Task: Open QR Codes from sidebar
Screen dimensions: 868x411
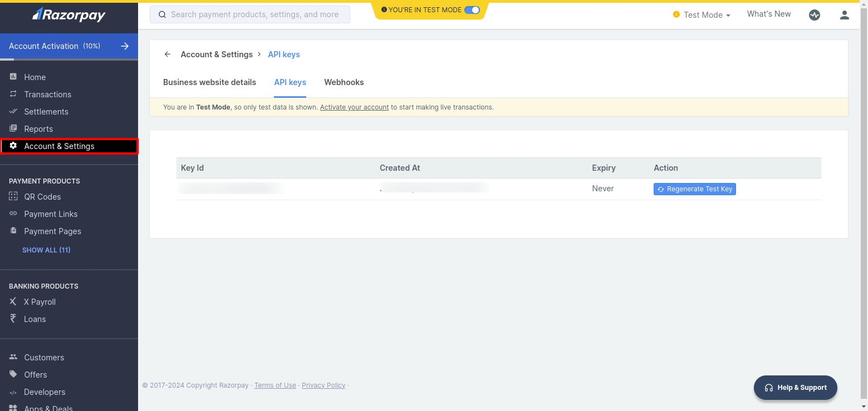Action: point(42,197)
